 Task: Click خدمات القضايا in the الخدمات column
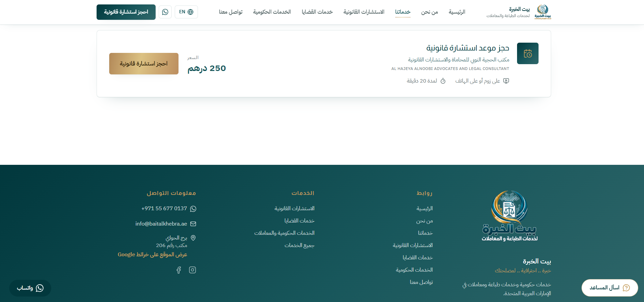pyautogui.click(x=299, y=221)
